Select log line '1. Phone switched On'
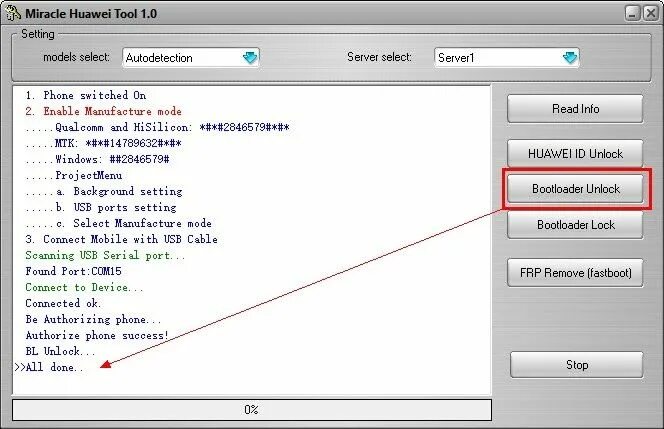Image resolution: width=664 pixels, height=429 pixels. [86, 95]
